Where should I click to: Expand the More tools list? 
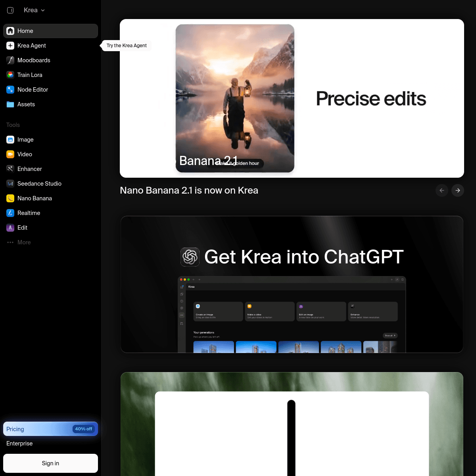pyautogui.click(x=50, y=242)
